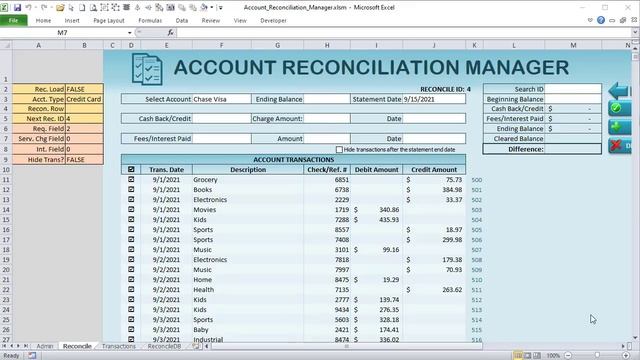The image size is (640, 360).
Task: Click the vertical scrollbar down arrow
Action: (635, 338)
